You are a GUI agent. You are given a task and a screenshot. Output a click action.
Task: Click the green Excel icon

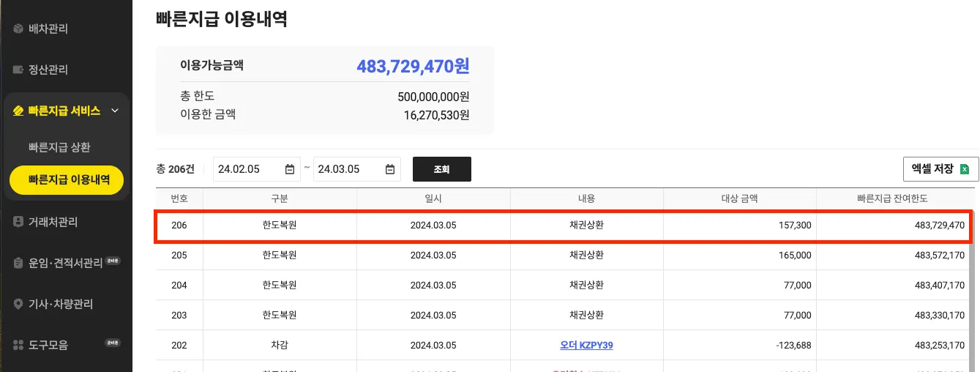tap(965, 169)
